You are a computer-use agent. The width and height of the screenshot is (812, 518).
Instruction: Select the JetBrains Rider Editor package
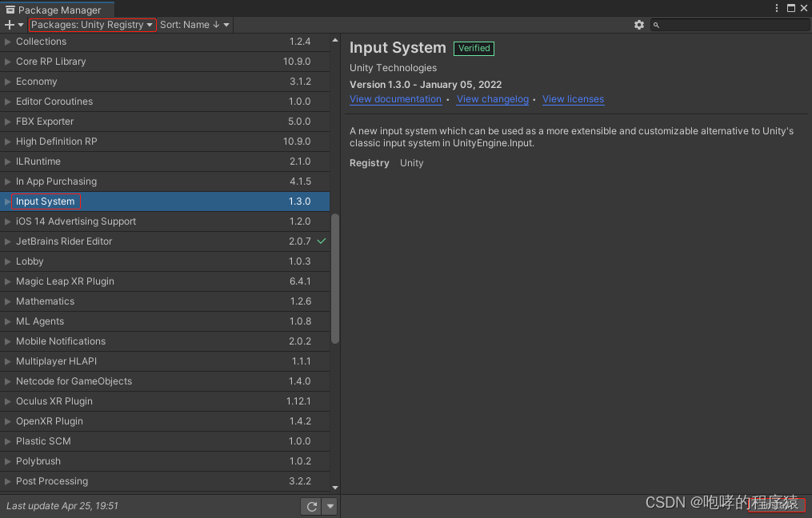click(x=165, y=241)
